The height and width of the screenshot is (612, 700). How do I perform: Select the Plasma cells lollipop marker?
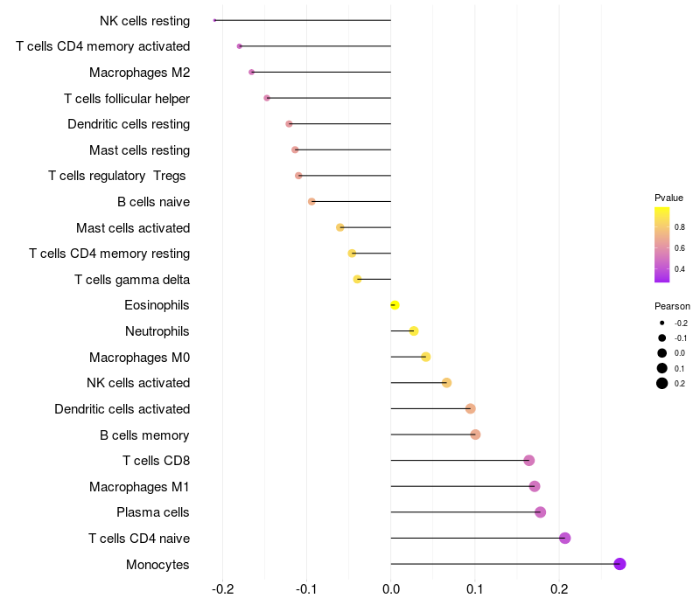coord(540,512)
